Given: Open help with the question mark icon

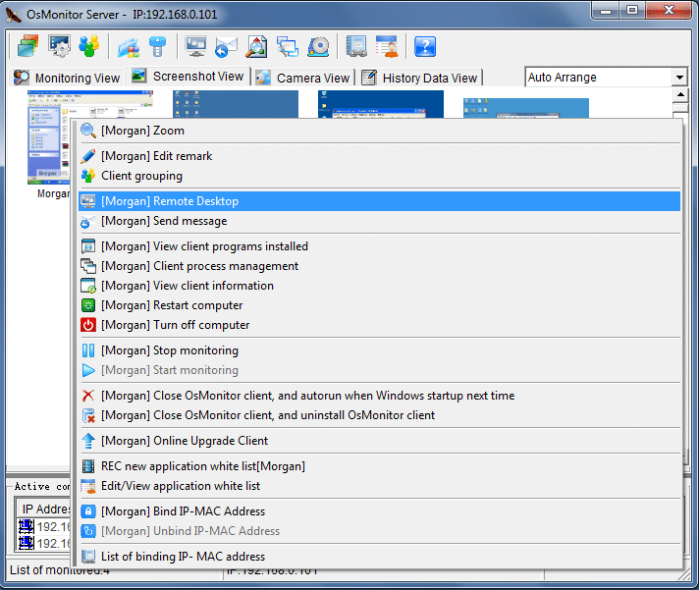Looking at the screenshot, I should click(425, 46).
